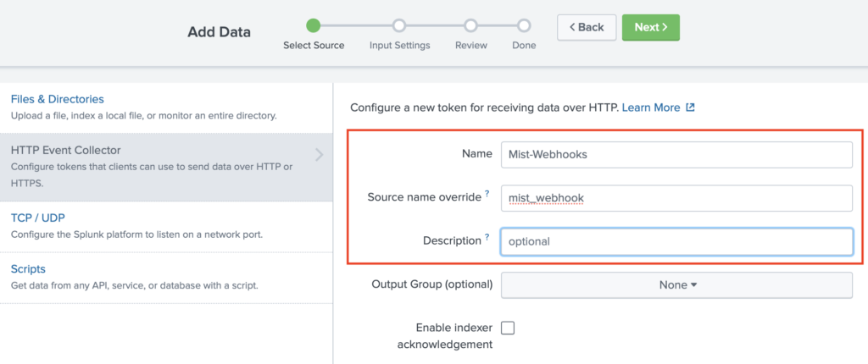Click the Input Settings step circle
The width and height of the screenshot is (868, 364).
click(399, 25)
